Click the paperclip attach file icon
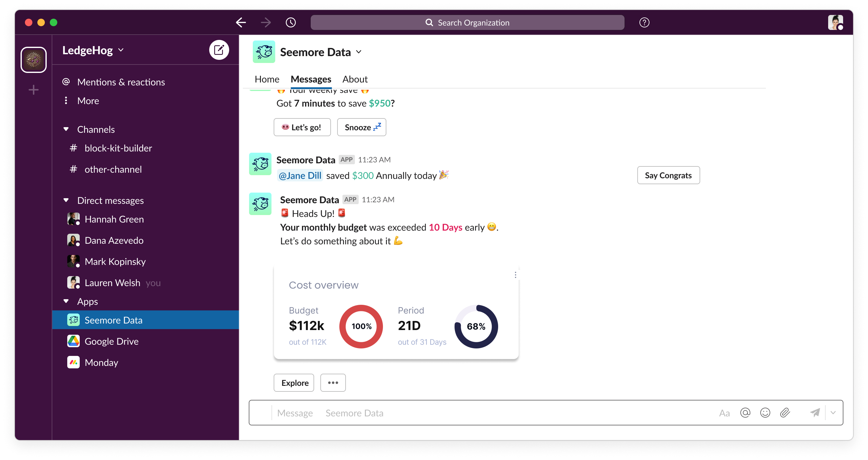This screenshot has width=868, height=460. click(785, 412)
